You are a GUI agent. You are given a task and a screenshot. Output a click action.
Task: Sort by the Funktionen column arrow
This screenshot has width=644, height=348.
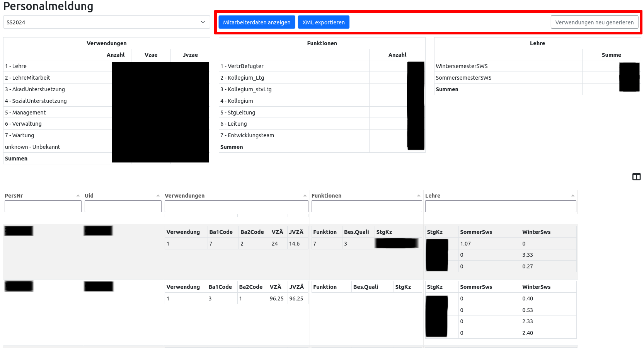point(419,196)
